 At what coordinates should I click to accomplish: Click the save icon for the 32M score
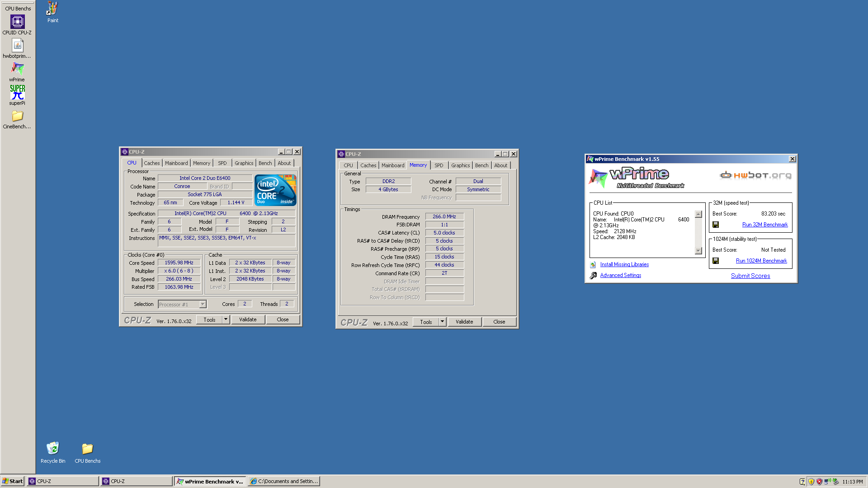pyautogui.click(x=716, y=225)
